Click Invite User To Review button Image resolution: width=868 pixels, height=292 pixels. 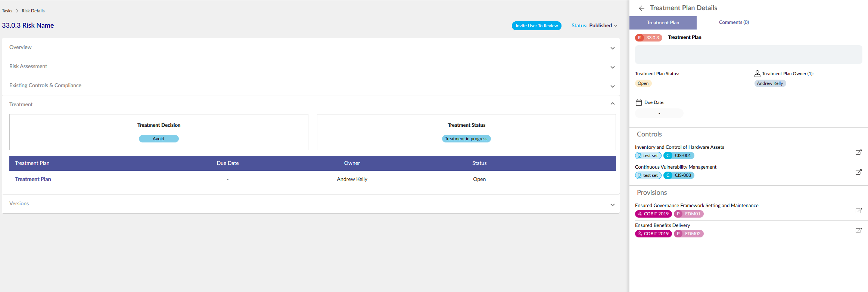[536, 26]
